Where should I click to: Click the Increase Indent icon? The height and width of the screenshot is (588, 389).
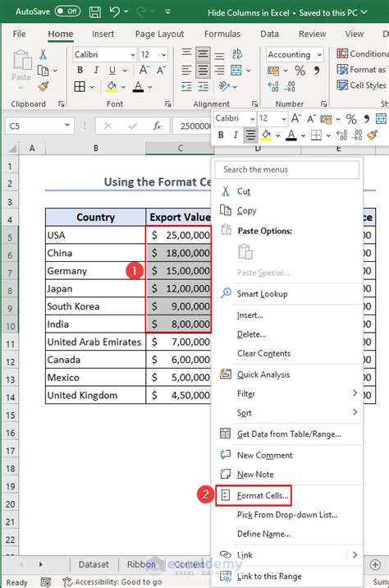(203, 87)
